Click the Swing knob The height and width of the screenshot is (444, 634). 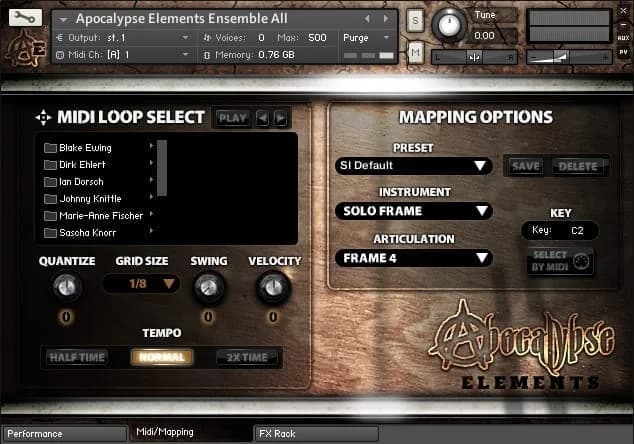tap(208, 287)
